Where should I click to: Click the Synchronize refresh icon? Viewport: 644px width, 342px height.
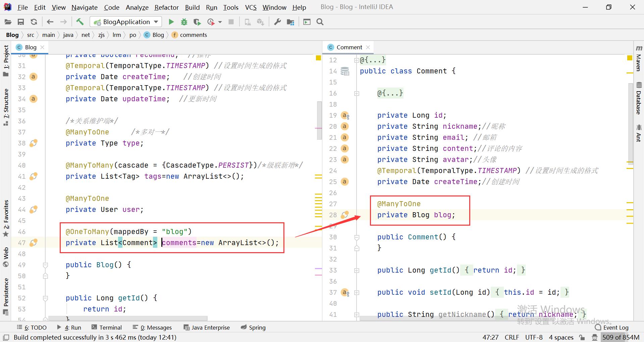(x=34, y=22)
